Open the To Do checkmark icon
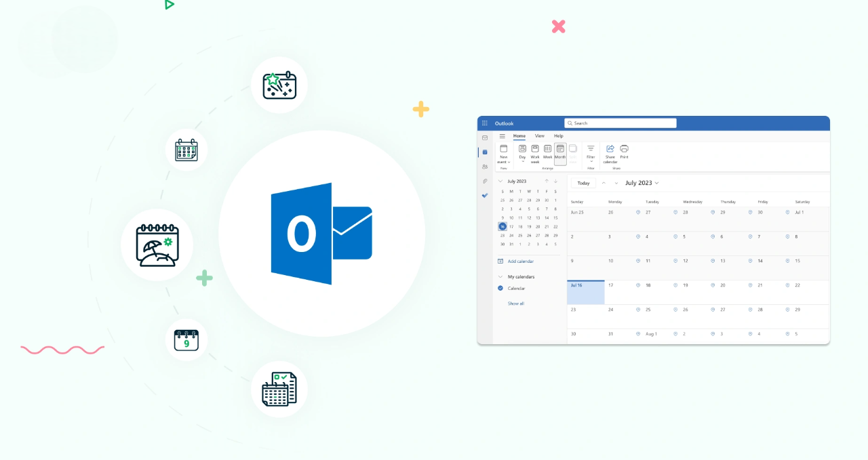 [x=485, y=195]
